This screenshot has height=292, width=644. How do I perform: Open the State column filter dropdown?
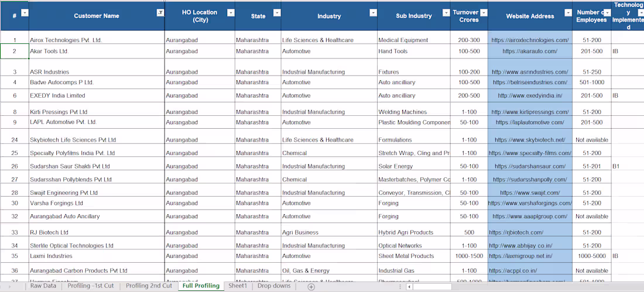pyautogui.click(x=277, y=13)
